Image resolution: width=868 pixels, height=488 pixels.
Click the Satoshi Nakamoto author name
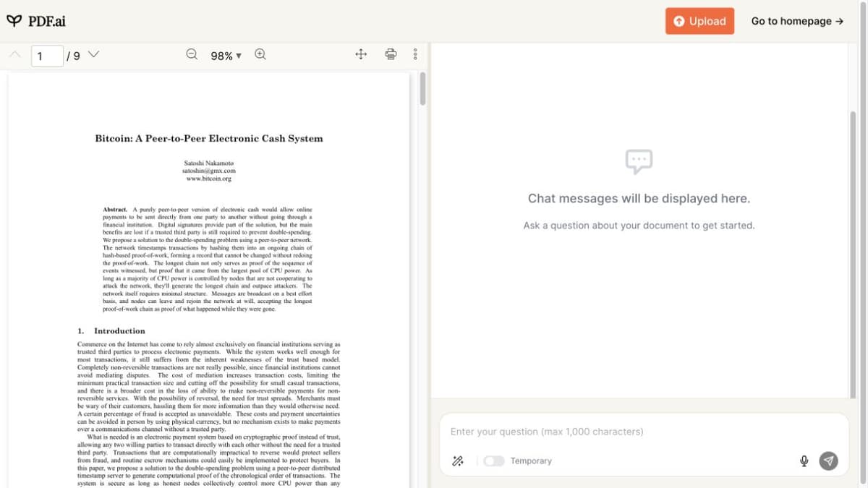pos(209,163)
